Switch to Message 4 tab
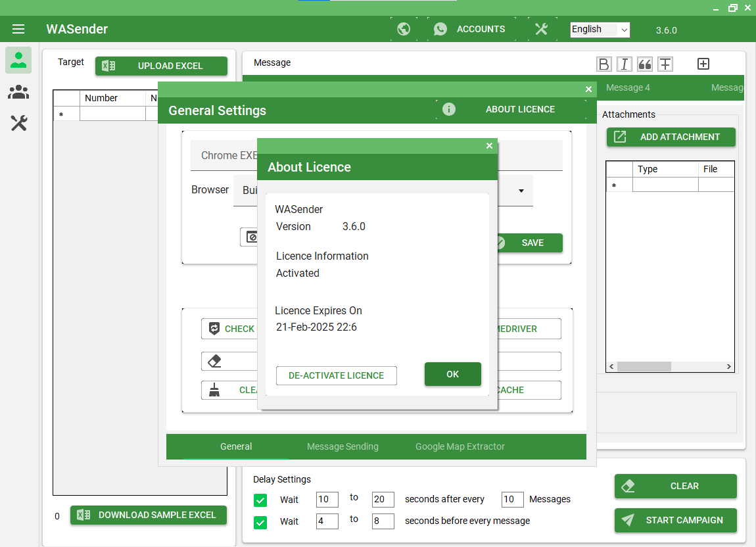The width and height of the screenshot is (756, 547). (x=628, y=88)
